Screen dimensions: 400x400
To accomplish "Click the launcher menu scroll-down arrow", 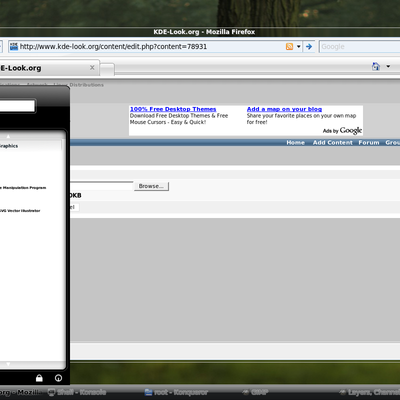I will (8, 364).
